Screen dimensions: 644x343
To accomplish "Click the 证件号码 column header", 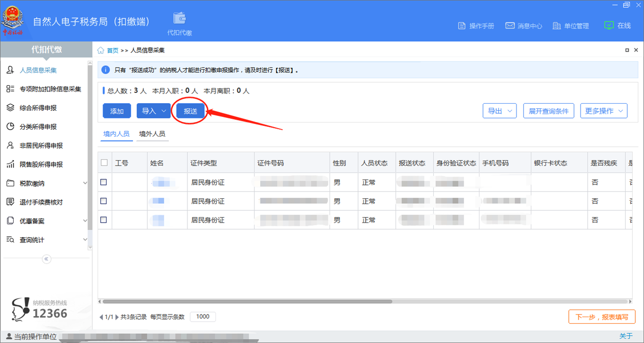I will coord(292,163).
